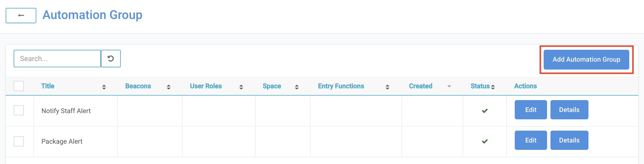Click the Created column header label

[421, 86]
